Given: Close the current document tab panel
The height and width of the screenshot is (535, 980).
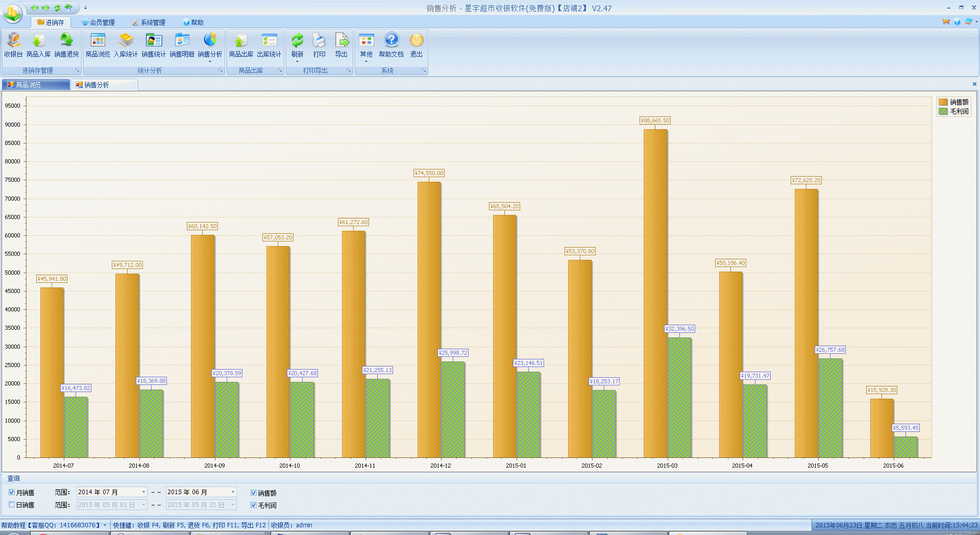Looking at the screenshot, I should (974, 84).
